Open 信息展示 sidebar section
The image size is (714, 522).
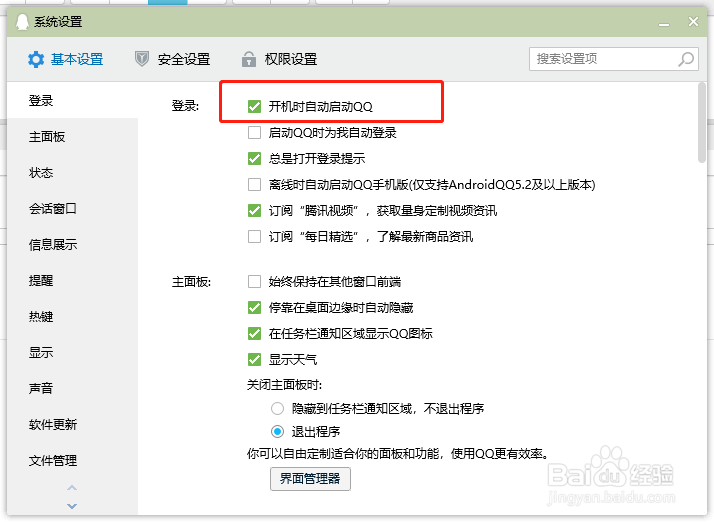(x=72, y=245)
